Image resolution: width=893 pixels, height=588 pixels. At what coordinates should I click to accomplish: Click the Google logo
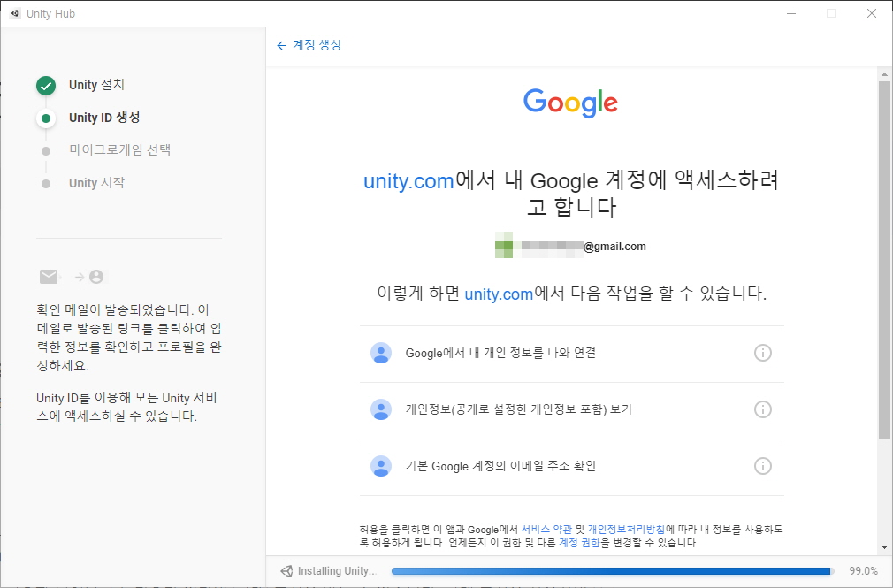coord(570,103)
